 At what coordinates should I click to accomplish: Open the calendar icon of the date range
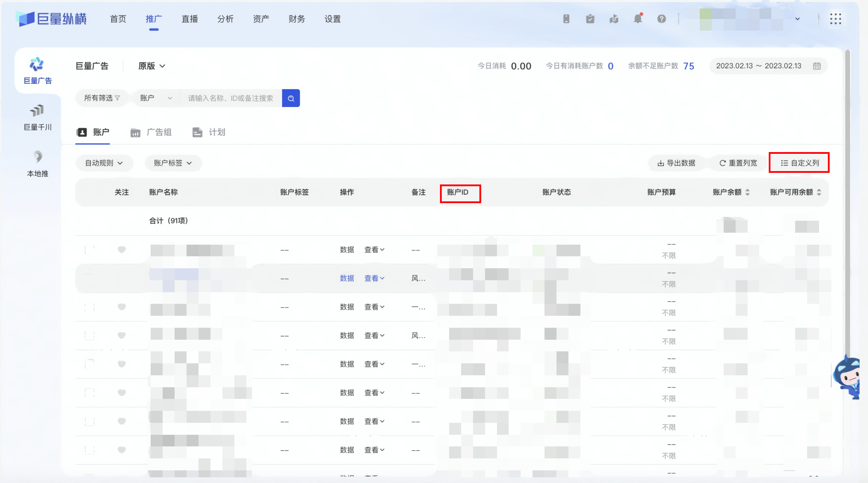coord(817,66)
